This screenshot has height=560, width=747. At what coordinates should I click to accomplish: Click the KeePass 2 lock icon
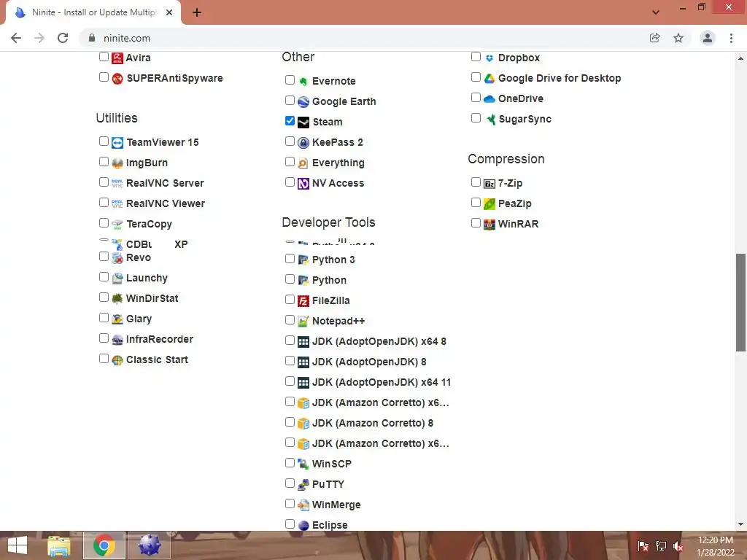pyautogui.click(x=303, y=143)
